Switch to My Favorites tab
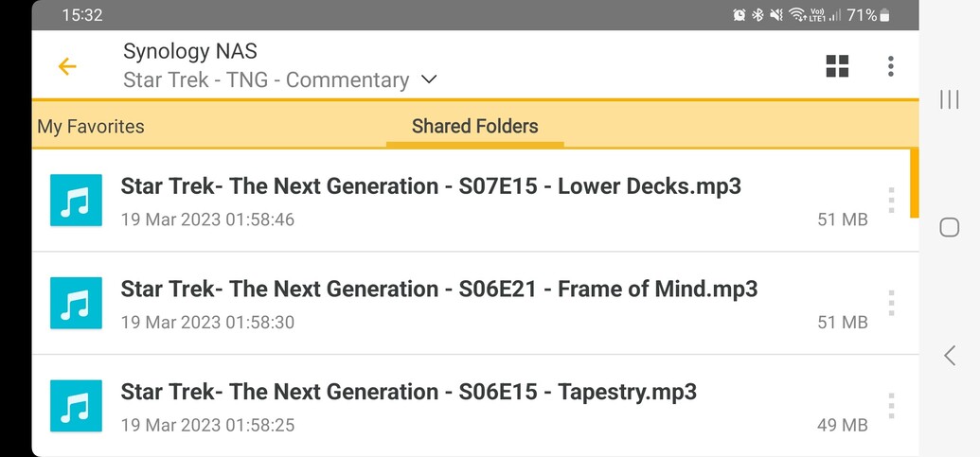The width and height of the screenshot is (980, 457). 91,126
